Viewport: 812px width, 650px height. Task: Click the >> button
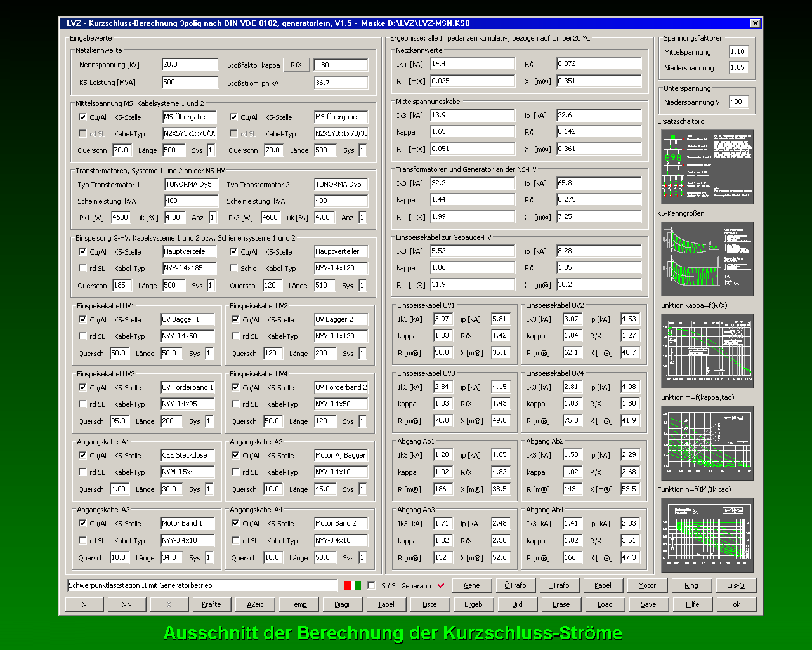[127, 604]
